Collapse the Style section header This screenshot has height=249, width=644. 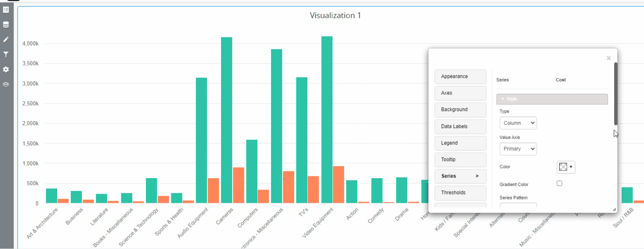552,99
